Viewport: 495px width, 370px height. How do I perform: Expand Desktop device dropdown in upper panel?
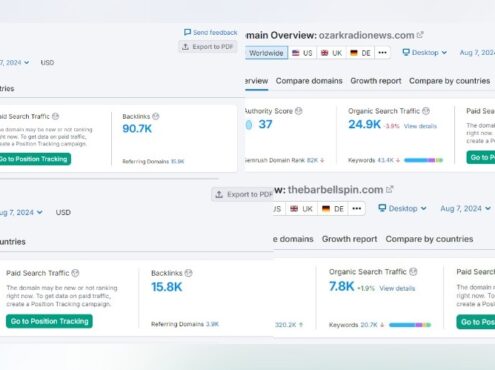click(425, 52)
